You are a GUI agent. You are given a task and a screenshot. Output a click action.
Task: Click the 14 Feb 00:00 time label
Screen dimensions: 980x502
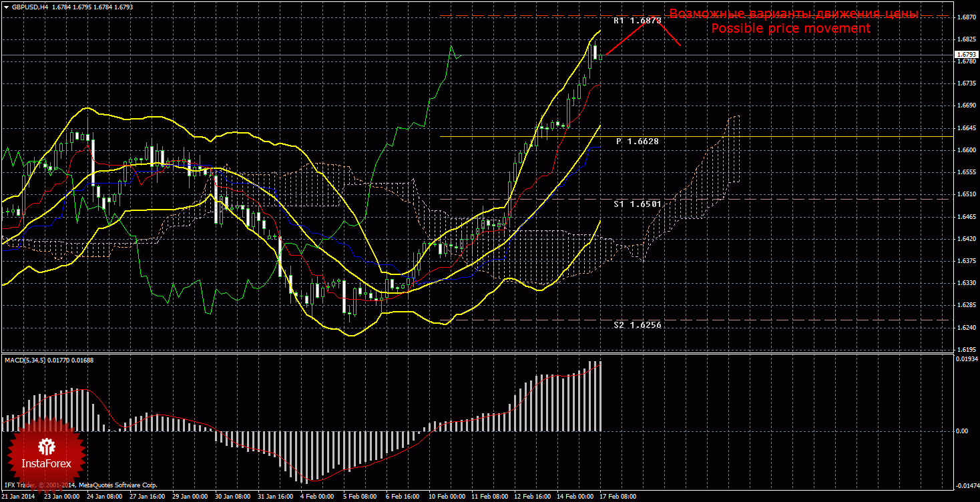[574, 497]
